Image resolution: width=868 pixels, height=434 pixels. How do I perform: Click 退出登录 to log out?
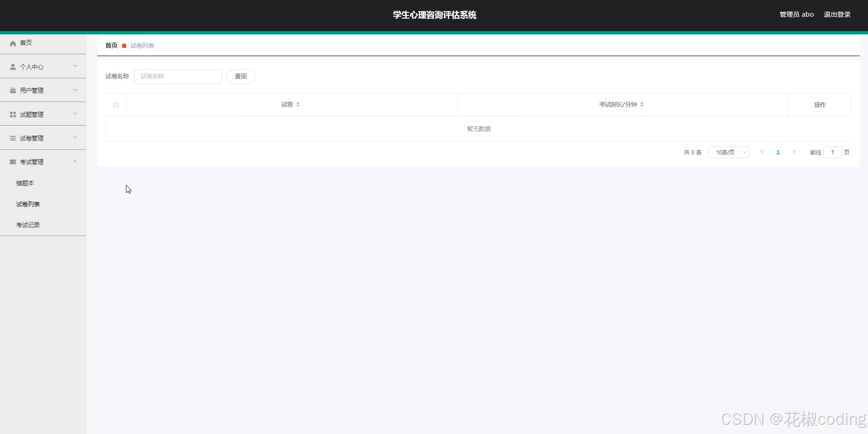pos(837,14)
